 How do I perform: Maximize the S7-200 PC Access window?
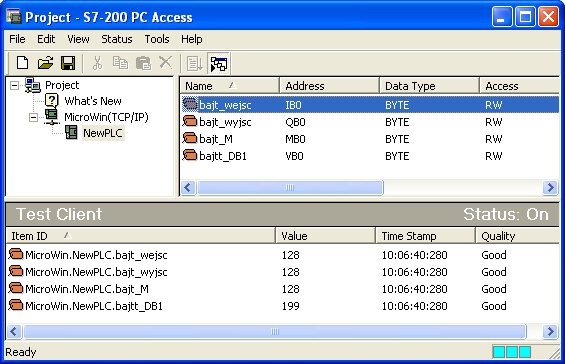(525, 17)
